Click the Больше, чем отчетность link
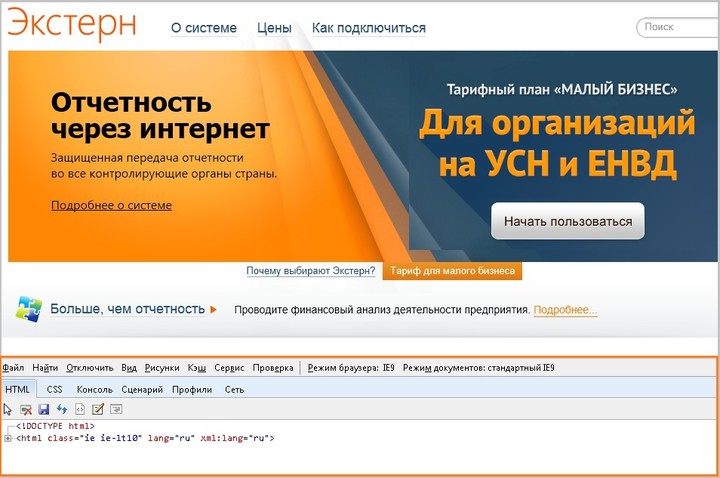Viewport: 720px width, 478px height. click(128, 309)
